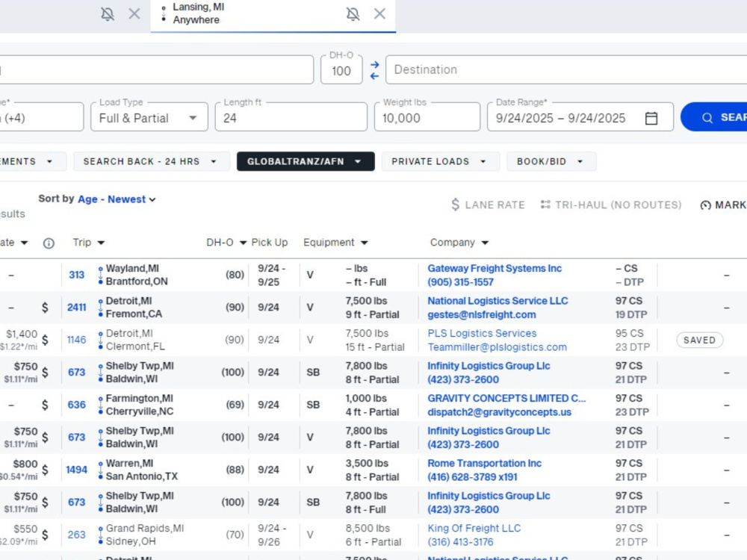Open trip distance 263 link
Screen dimensions: 747x560
click(x=77, y=535)
